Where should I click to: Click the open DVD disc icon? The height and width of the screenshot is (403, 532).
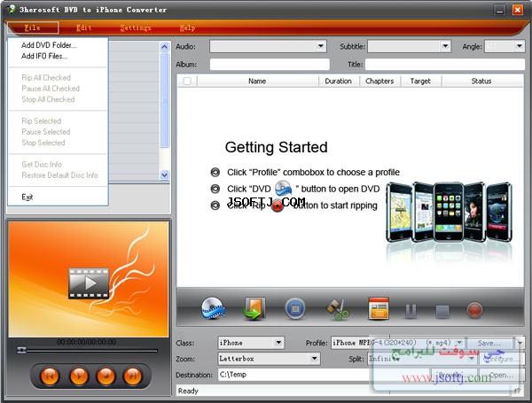coord(213,308)
